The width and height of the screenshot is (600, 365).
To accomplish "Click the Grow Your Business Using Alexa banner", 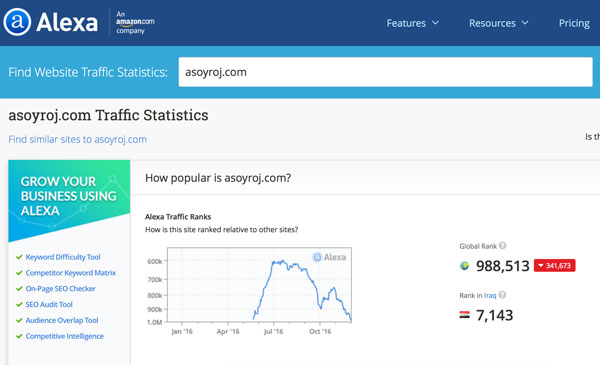I will 69,200.
